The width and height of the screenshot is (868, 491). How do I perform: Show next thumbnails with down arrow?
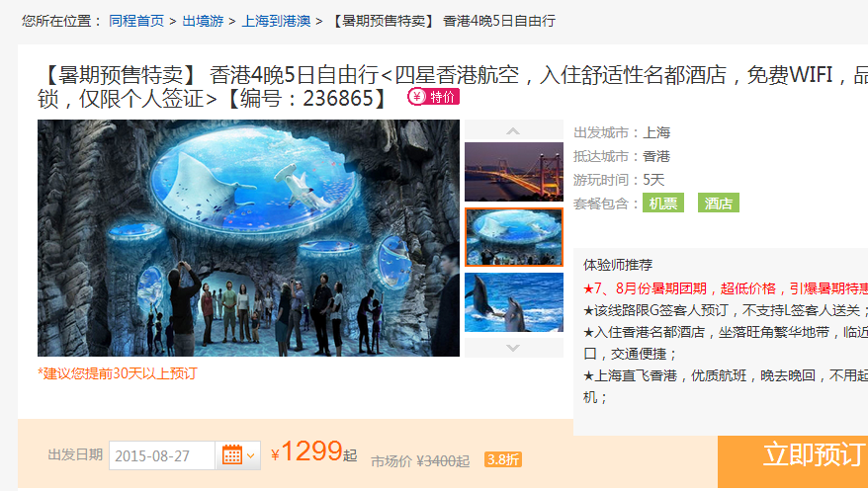513,348
